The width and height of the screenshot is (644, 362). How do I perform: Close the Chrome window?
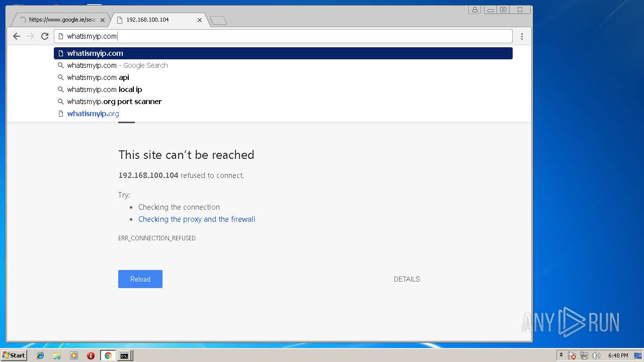pyautogui.click(x=520, y=10)
